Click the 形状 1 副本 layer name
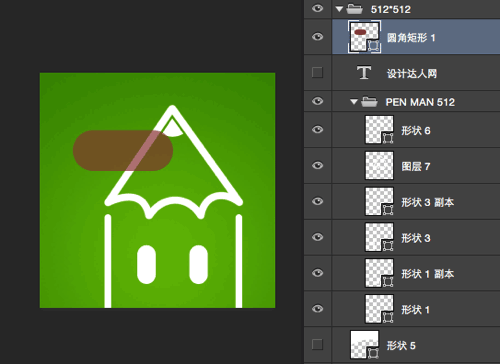Viewport: 500px width, 364px height. point(427,274)
